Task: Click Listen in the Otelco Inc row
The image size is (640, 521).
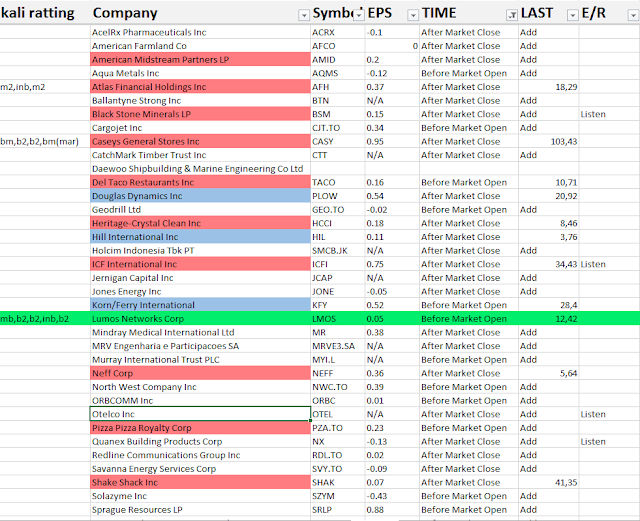Action: 593,414
